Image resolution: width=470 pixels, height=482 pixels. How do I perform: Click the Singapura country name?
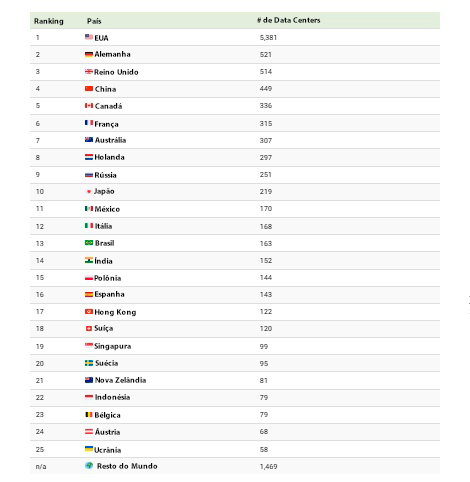(113, 346)
